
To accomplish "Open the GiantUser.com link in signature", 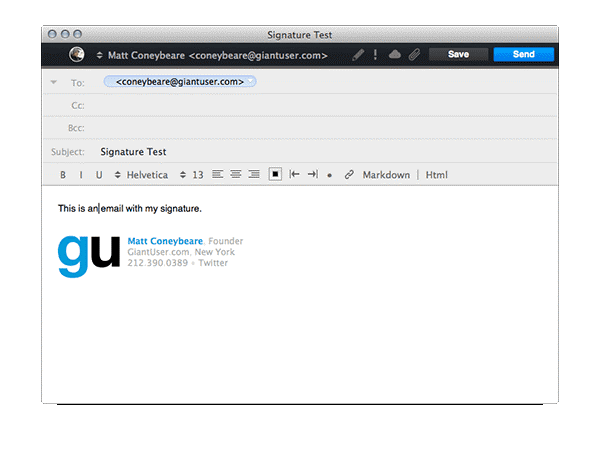I will [158, 252].
